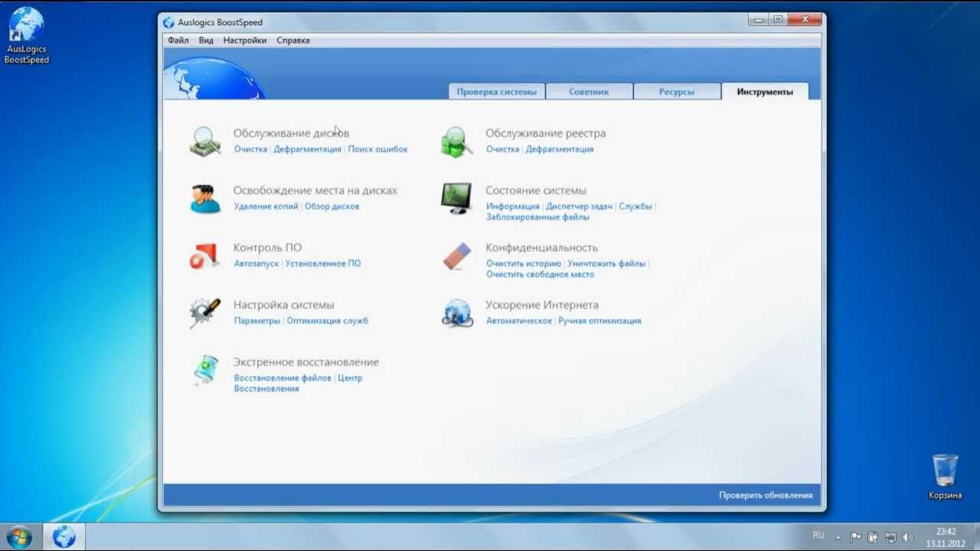Screen dimensions: 980x551
Task: Switch to the Проверка системы tab
Action: point(497,92)
